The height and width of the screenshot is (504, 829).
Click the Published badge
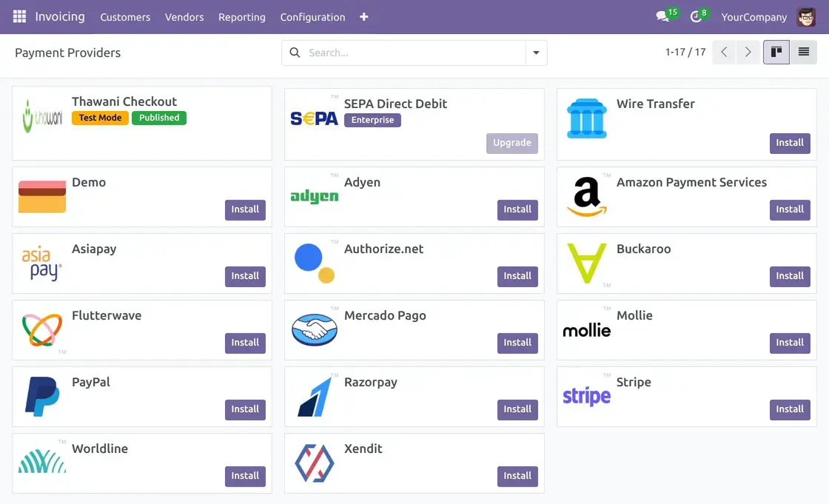(159, 118)
